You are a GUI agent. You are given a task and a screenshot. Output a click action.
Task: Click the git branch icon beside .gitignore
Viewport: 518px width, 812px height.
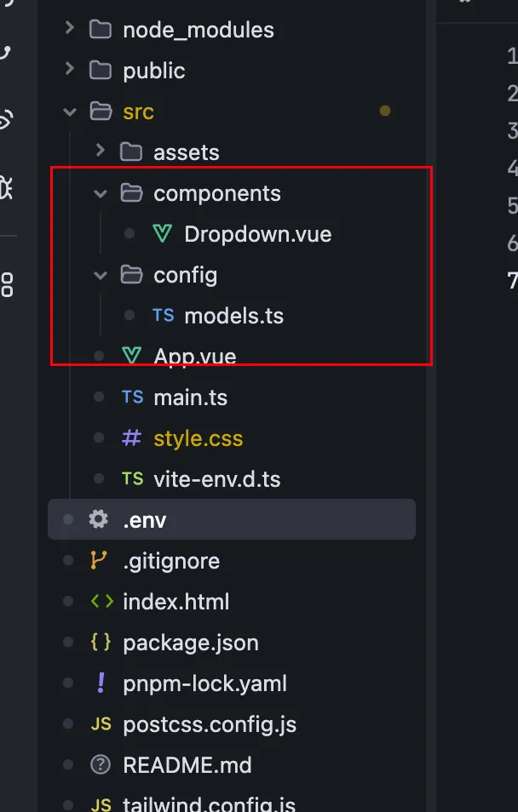pos(100,561)
